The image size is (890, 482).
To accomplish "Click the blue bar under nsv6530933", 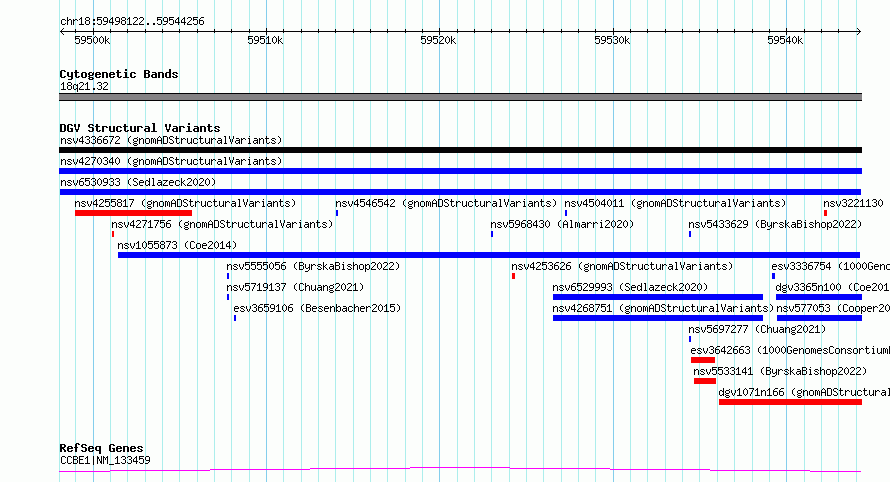I will point(460,192).
